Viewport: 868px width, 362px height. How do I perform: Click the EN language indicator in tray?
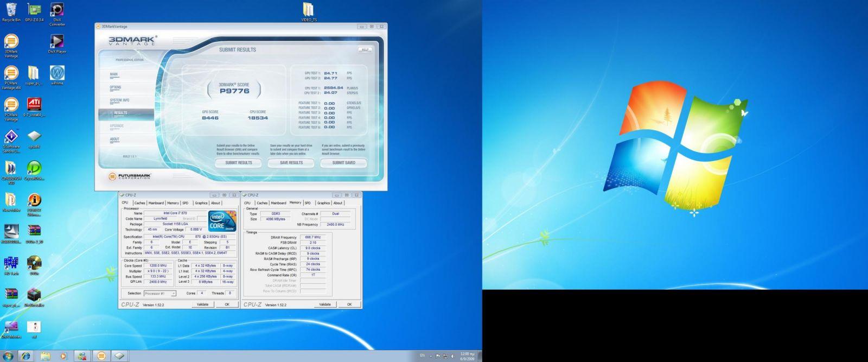422,355
